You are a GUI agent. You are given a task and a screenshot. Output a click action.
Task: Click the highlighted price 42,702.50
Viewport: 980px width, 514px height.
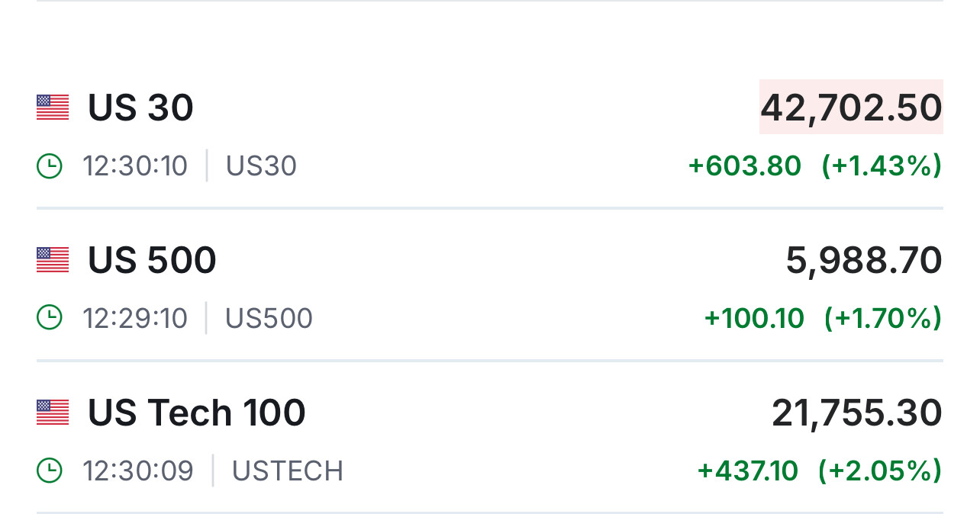(x=851, y=108)
